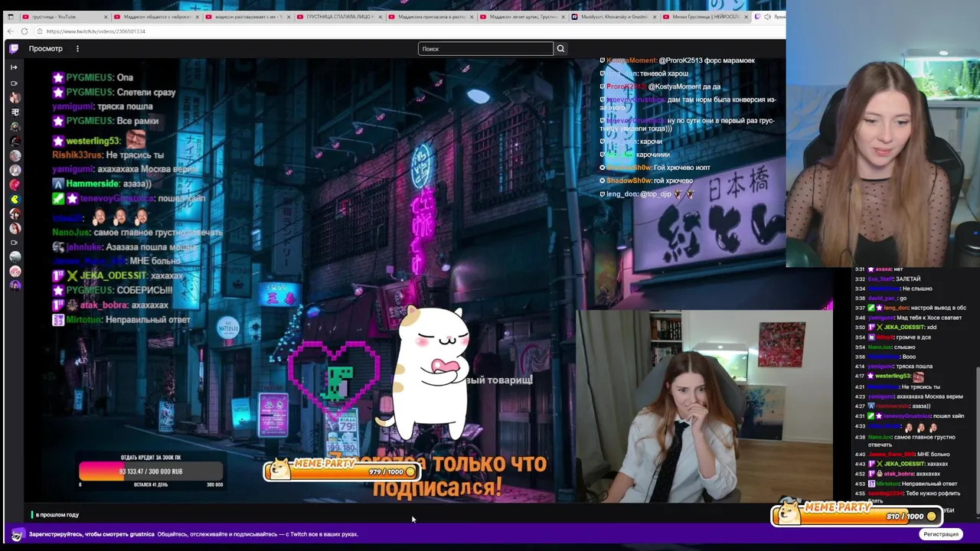This screenshot has height=551, width=980.
Task: Click the purple star badge beside westerling53
Action: click(58, 141)
